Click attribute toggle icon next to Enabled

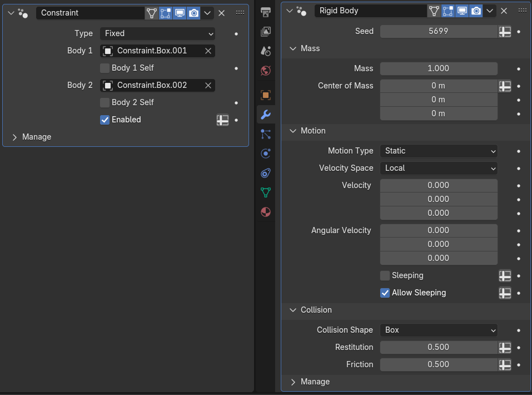(x=222, y=120)
